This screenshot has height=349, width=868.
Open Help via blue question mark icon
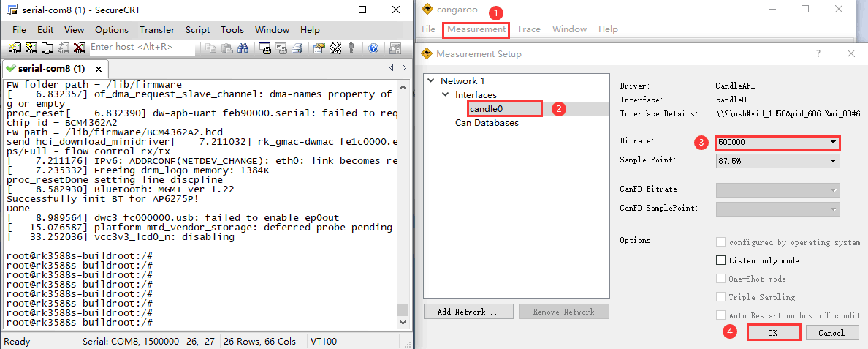[x=373, y=48]
